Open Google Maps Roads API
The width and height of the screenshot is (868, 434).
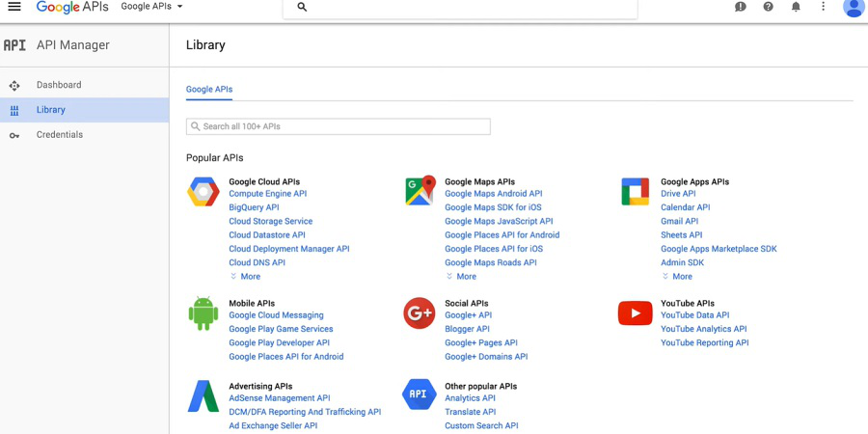click(491, 263)
